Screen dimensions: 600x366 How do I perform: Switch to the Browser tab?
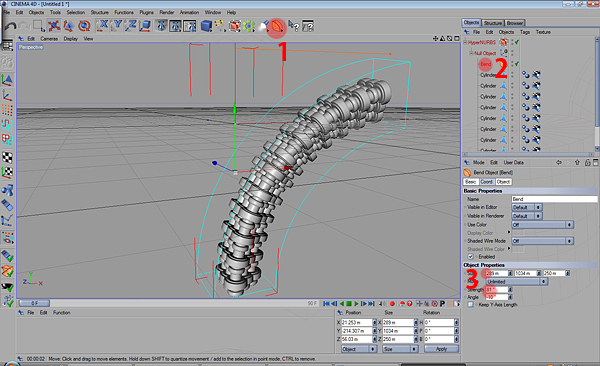515,23
